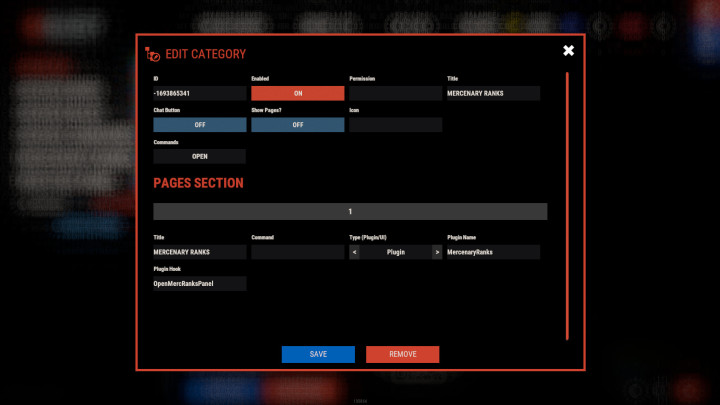Close the Edit Category dialog with X
The height and width of the screenshot is (405, 720).
(568, 50)
